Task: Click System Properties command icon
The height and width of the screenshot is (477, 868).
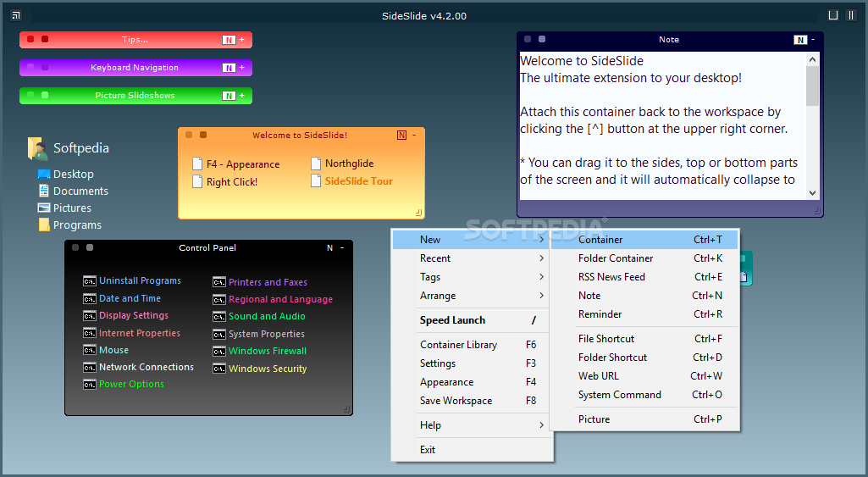Action: pyautogui.click(x=219, y=335)
